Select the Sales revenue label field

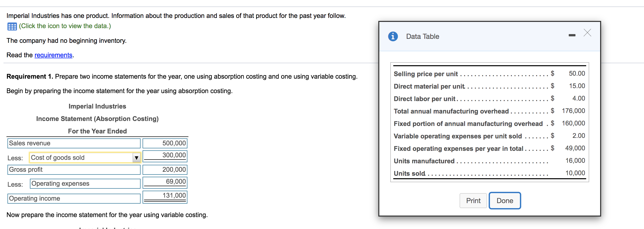74,143
